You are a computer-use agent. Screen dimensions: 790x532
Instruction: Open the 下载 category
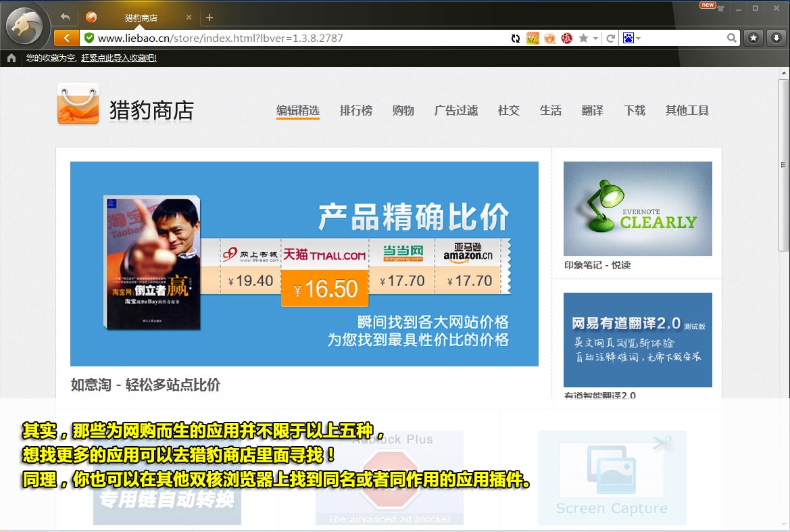[635, 110]
